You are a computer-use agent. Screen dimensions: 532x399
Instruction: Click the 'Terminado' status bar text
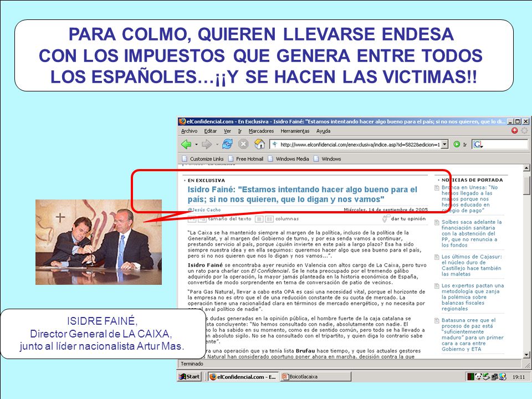[x=192, y=364]
